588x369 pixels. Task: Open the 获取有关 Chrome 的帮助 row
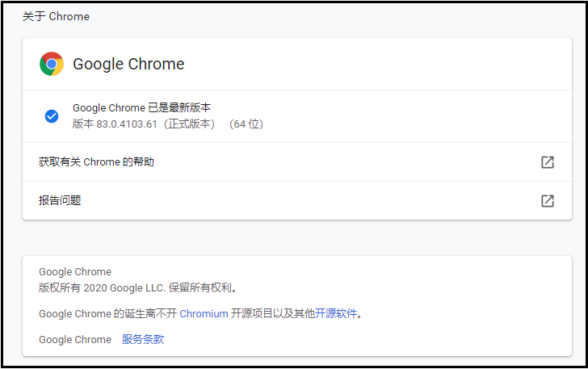click(96, 162)
